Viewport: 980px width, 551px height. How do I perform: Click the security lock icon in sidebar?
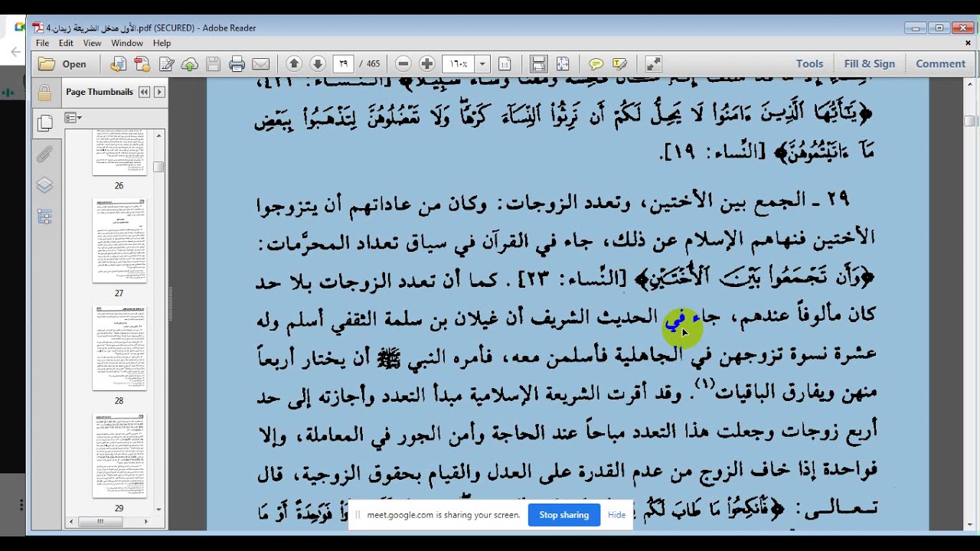point(44,93)
